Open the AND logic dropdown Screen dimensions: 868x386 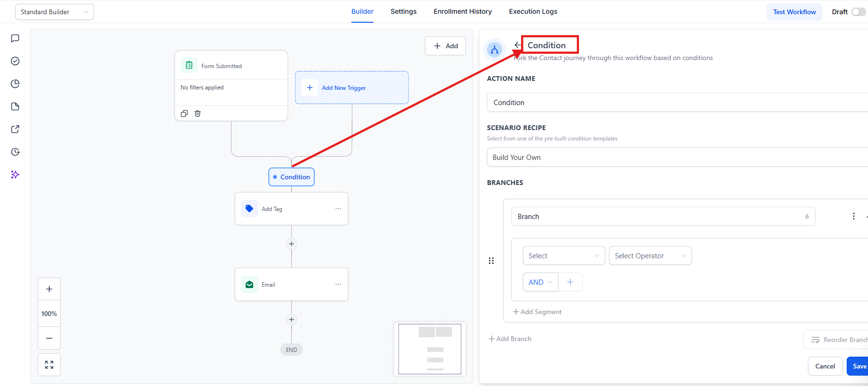[x=540, y=282]
